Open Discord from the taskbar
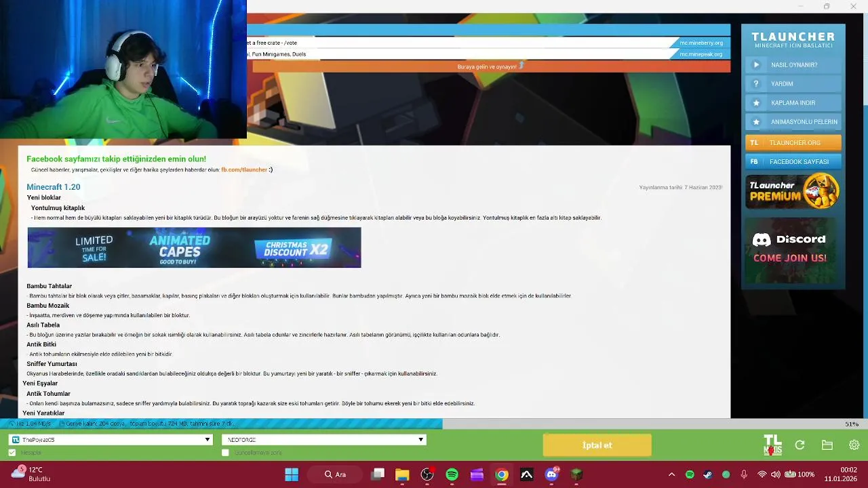The image size is (868, 488). pos(551,474)
